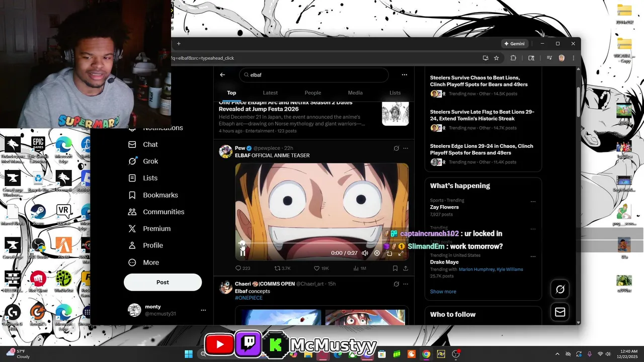Open the Zay Flowers trending topic
Image resolution: width=644 pixels, height=362 pixels.
[x=444, y=207]
